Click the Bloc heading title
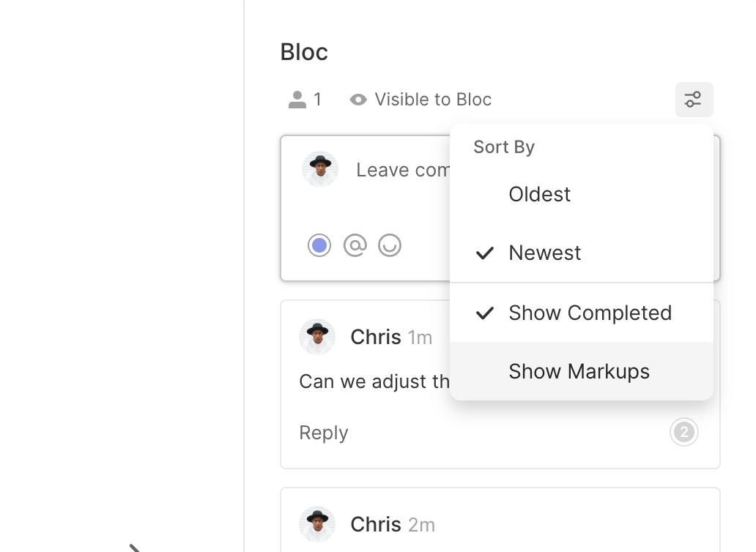 click(x=304, y=52)
